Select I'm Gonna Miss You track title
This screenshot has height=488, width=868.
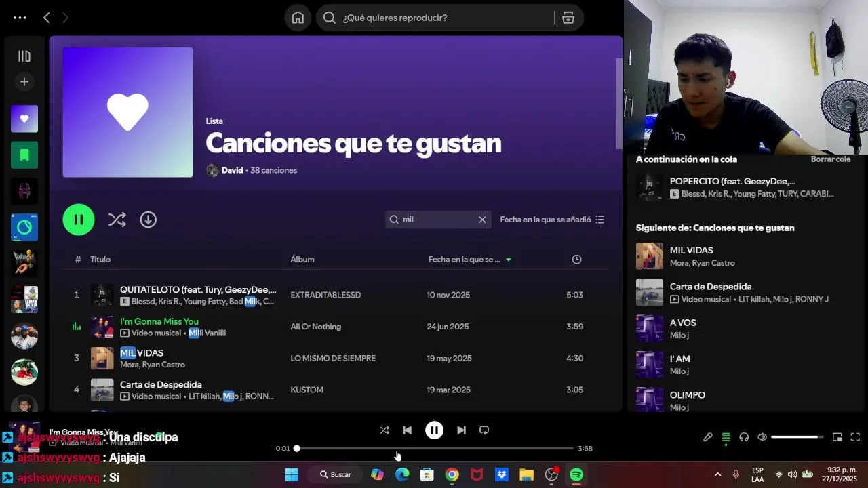(x=159, y=321)
